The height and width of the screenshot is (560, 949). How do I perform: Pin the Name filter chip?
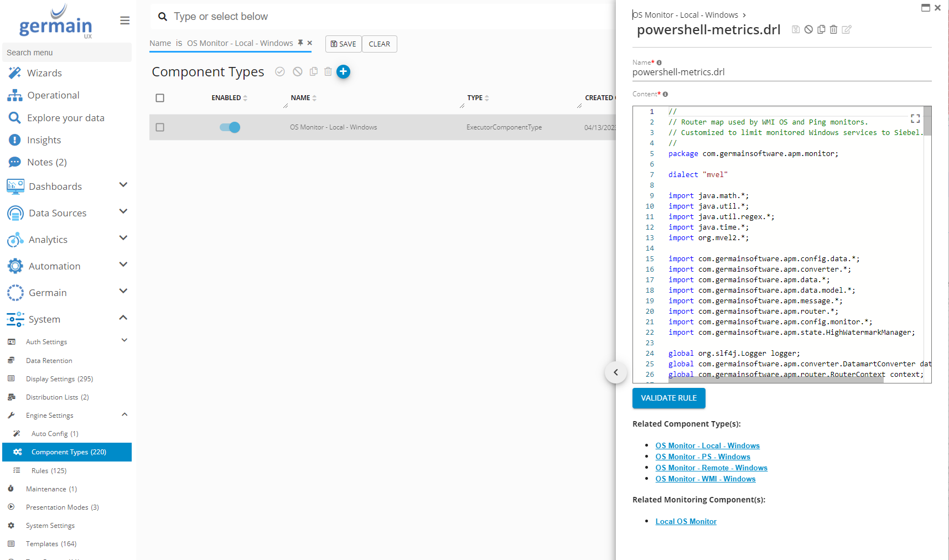point(300,43)
